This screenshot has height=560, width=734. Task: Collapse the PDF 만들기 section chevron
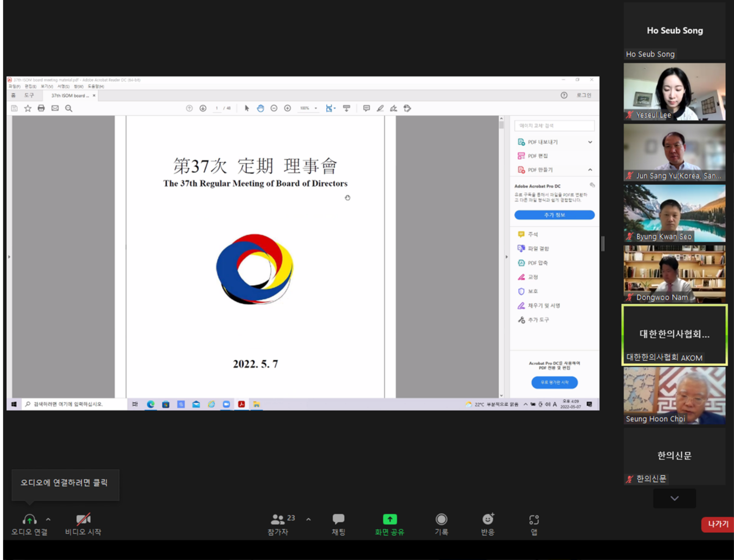tap(590, 170)
